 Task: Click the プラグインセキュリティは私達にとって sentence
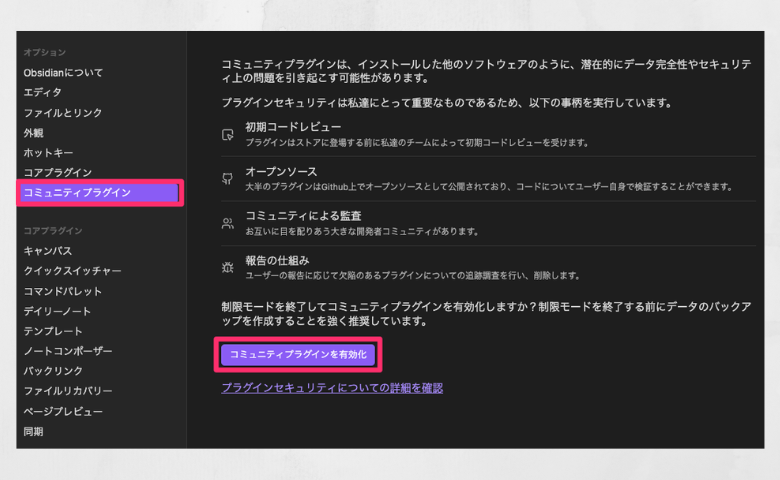447,103
